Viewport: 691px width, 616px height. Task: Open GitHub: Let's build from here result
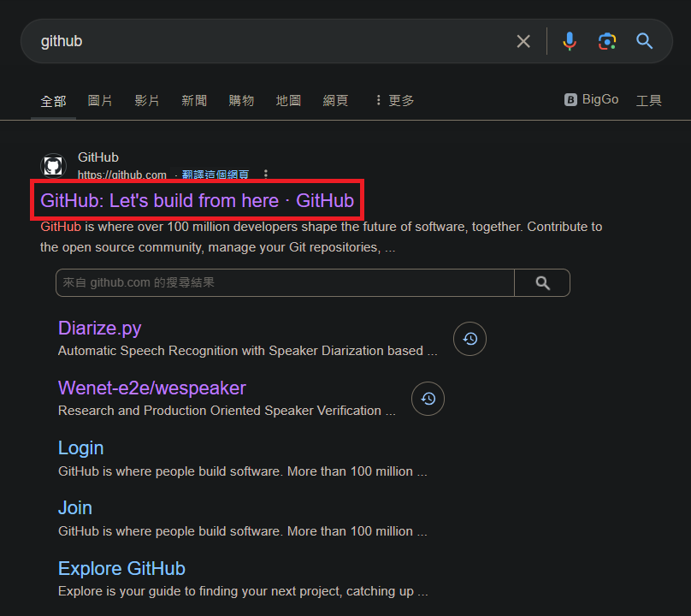click(197, 201)
